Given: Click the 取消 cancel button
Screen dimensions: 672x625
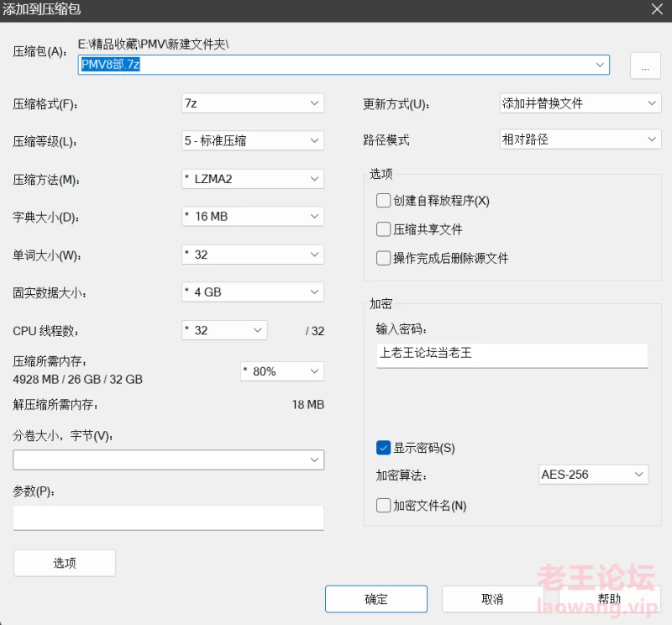Looking at the screenshot, I should coord(492,599).
